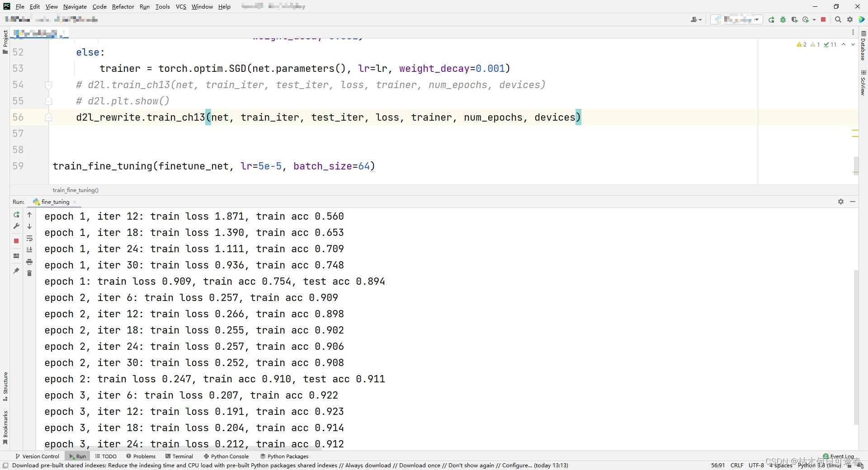Image resolution: width=868 pixels, height=470 pixels.
Task: Restore layout icon in the Run panel
Action: [16, 256]
